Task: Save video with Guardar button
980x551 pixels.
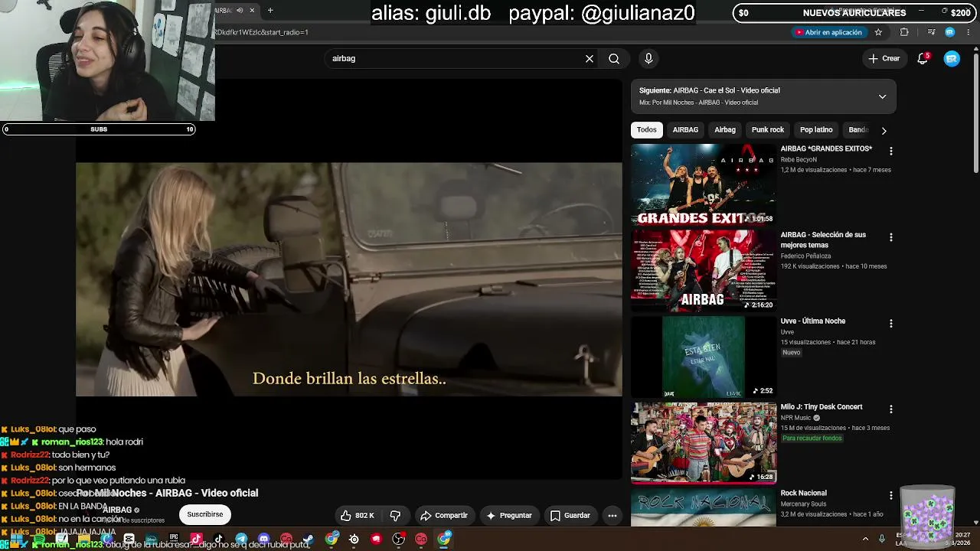Action: pyautogui.click(x=570, y=516)
